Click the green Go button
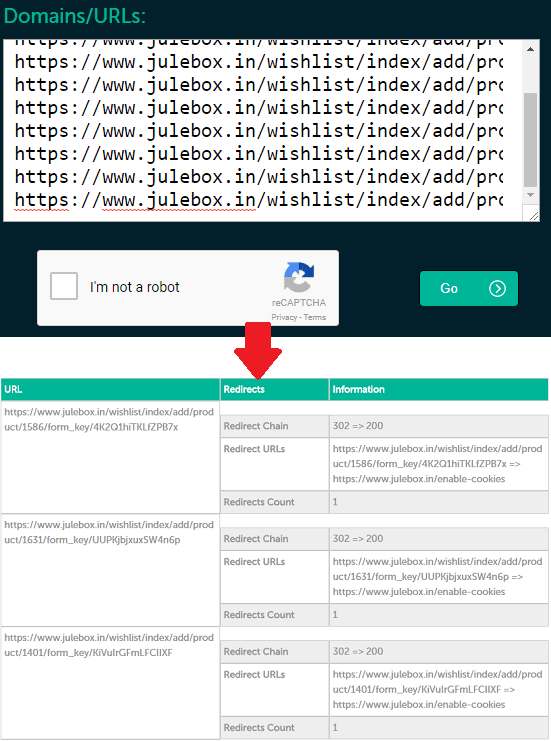Image resolution: width=551 pixels, height=741 pixels. (x=469, y=288)
